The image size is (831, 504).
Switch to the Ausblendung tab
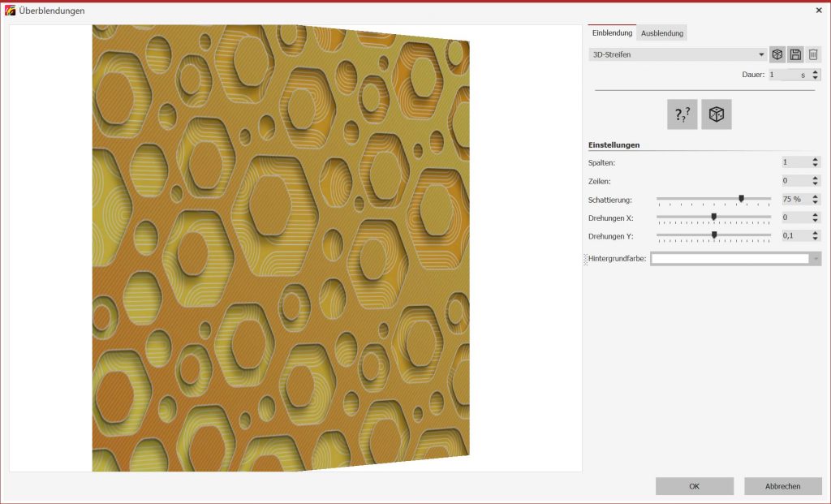(662, 33)
